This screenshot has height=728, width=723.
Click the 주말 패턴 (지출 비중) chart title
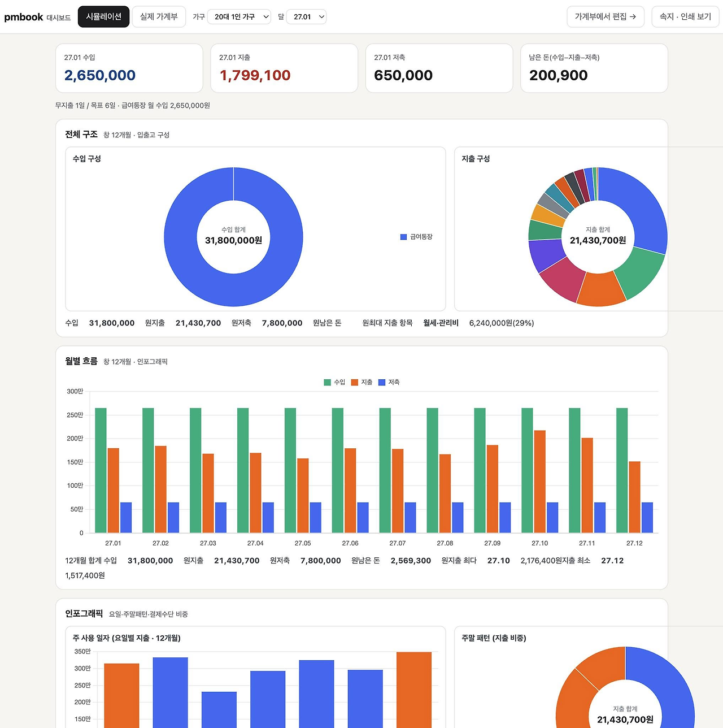coord(494,638)
